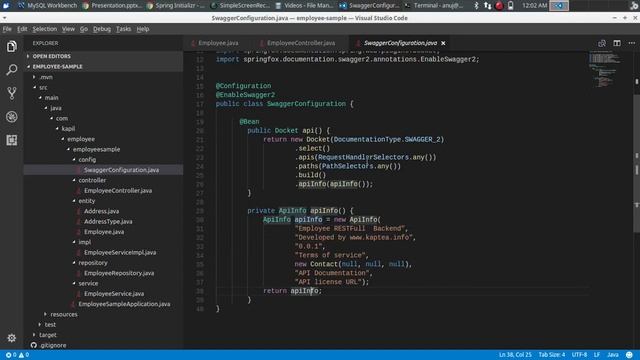Viewport: 640px width, 360px height.
Task: Close the SwaggerConfiguration.java tab
Action: point(443,43)
